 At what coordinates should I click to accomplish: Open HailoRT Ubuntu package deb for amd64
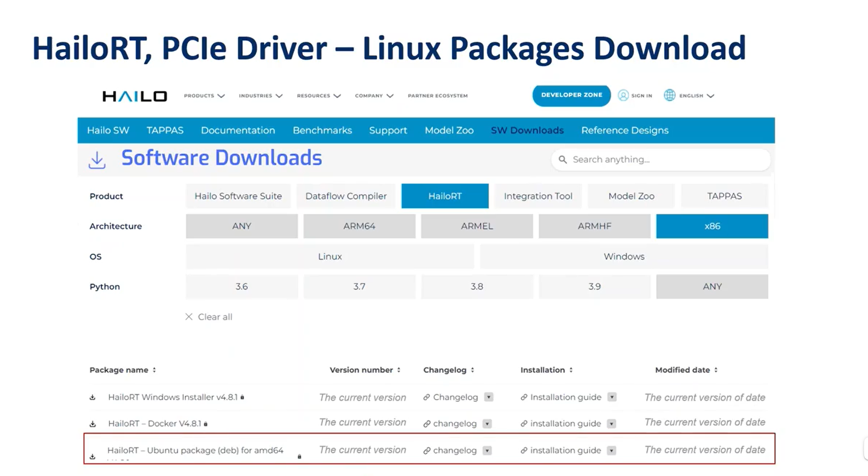click(195, 450)
